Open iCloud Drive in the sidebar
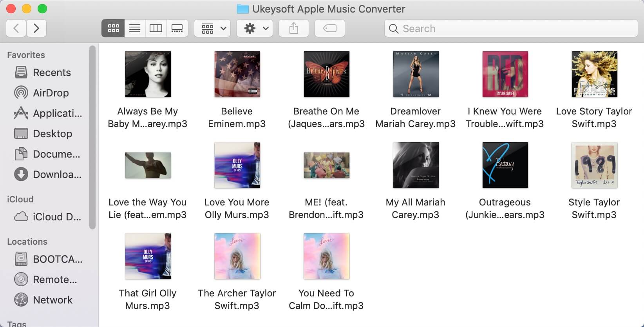The height and width of the screenshot is (327, 644). click(49, 217)
